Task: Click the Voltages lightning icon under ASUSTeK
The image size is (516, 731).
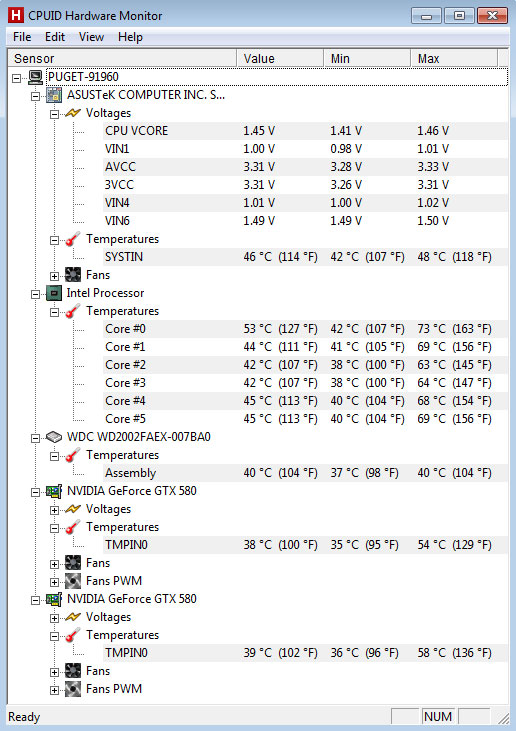Action: (73, 113)
